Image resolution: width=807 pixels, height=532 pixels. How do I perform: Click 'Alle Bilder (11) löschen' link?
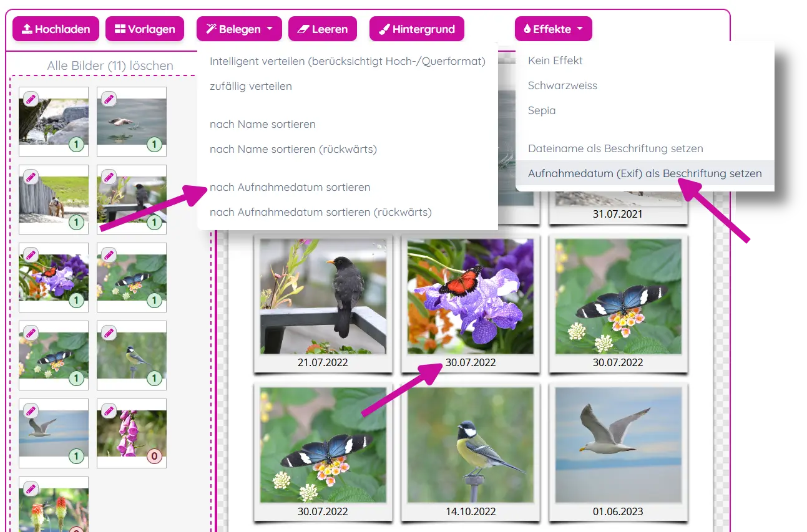pos(110,65)
